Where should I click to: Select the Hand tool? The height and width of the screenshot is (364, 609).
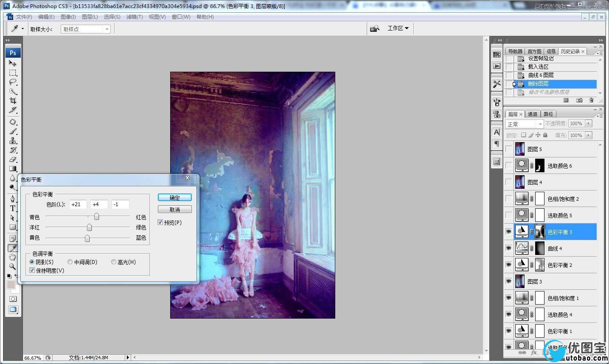(13, 257)
